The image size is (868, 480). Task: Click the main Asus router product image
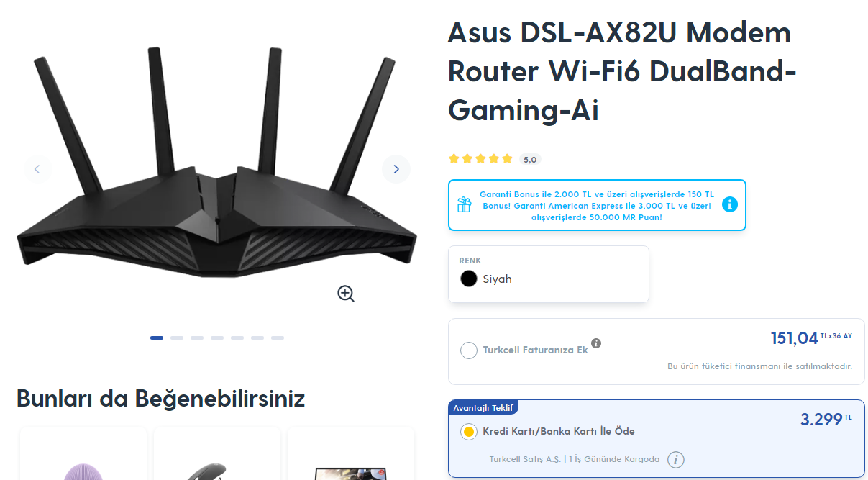pyautogui.click(x=216, y=162)
